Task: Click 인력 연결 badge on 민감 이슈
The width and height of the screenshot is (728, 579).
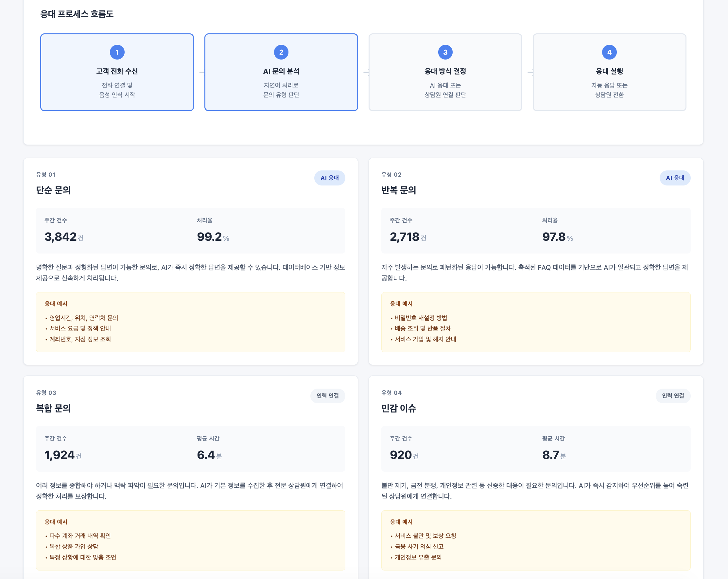Action: pyautogui.click(x=673, y=395)
